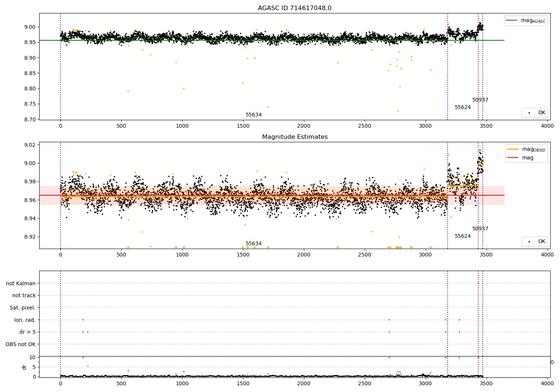Click the 'not track' flag row label
The width and height of the screenshot is (560, 392).
pyautogui.click(x=24, y=296)
